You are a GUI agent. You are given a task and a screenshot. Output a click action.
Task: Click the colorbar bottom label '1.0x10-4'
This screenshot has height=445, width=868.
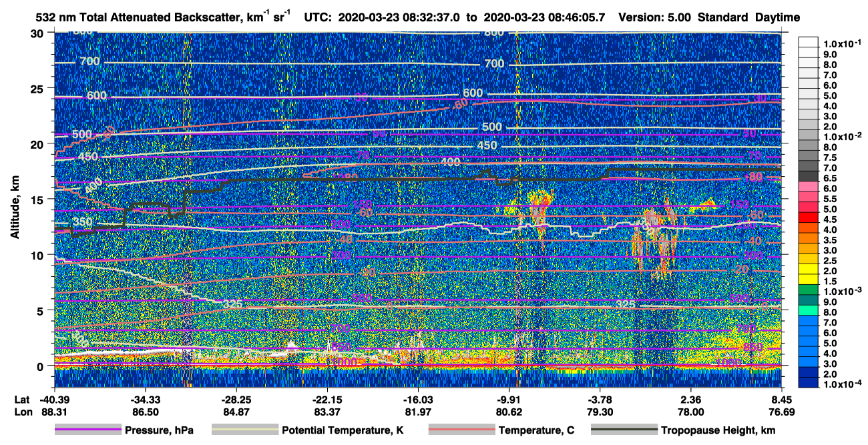click(843, 384)
